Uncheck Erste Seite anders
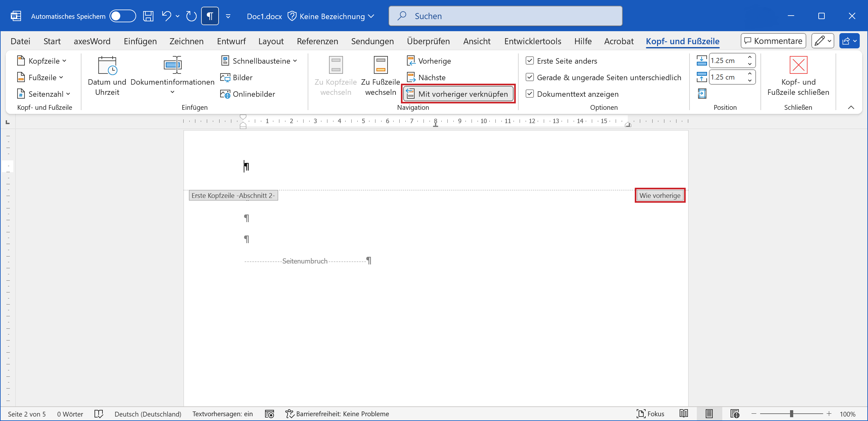Image resolution: width=868 pixels, height=421 pixels. pyautogui.click(x=529, y=61)
